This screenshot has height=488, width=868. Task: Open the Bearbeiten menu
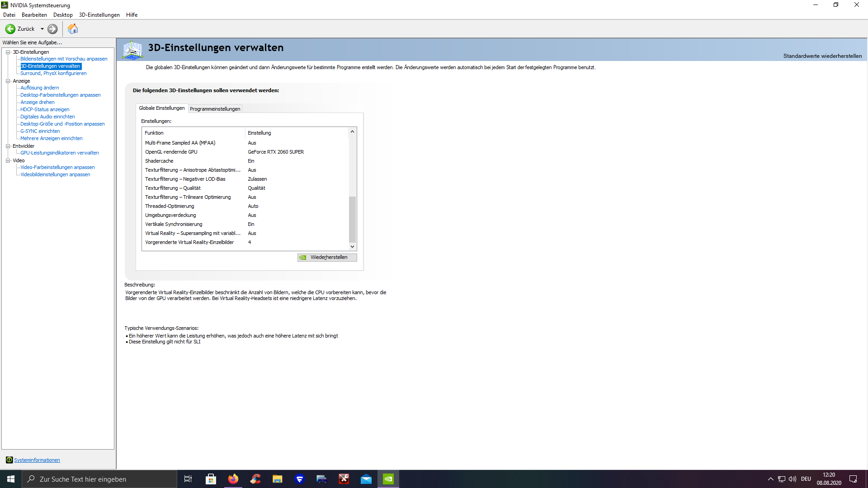pyautogui.click(x=34, y=15)
